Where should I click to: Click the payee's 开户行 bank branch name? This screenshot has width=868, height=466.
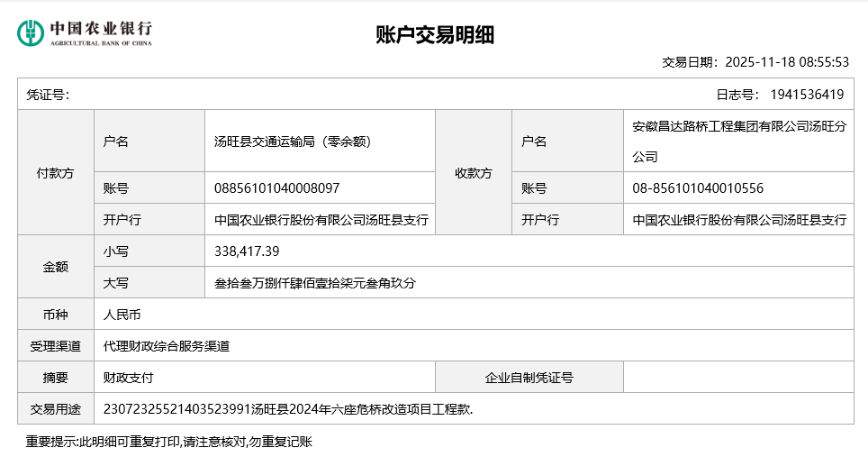[739, 220]
